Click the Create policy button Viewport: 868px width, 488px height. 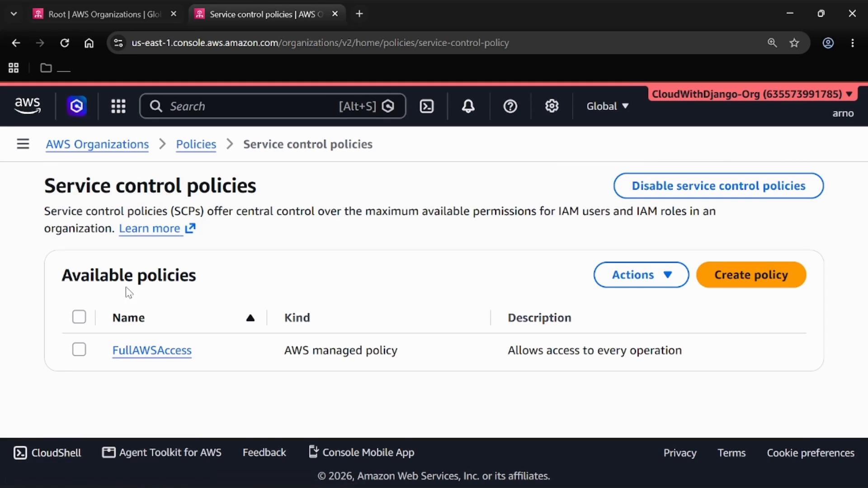751,275
